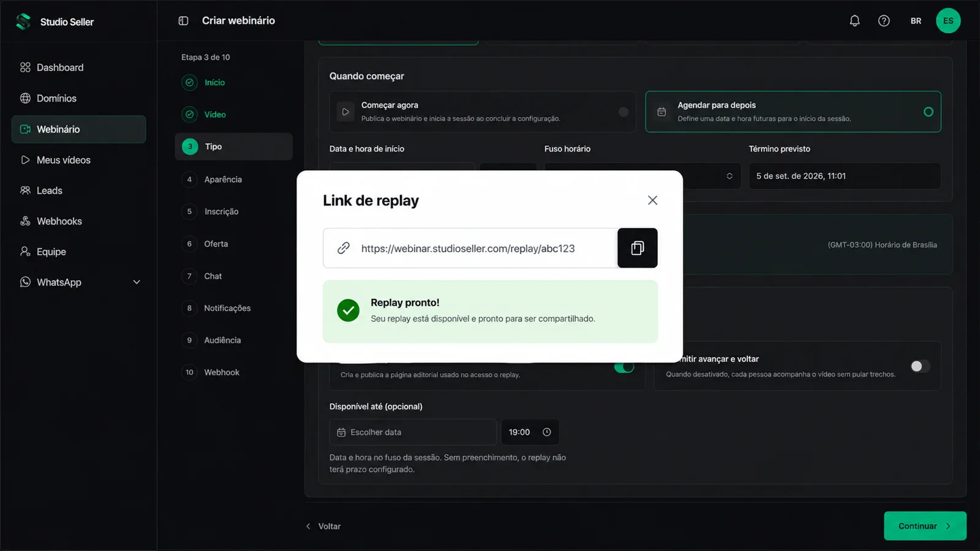
Task: Click the Equipe person icon
Action: (25, 252)
